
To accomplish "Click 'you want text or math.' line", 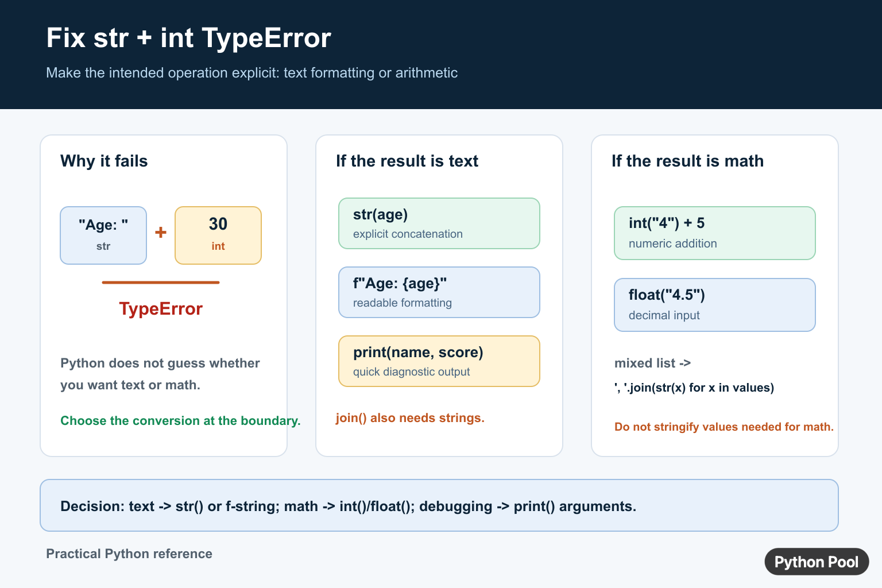I will (x=130, y=385).
